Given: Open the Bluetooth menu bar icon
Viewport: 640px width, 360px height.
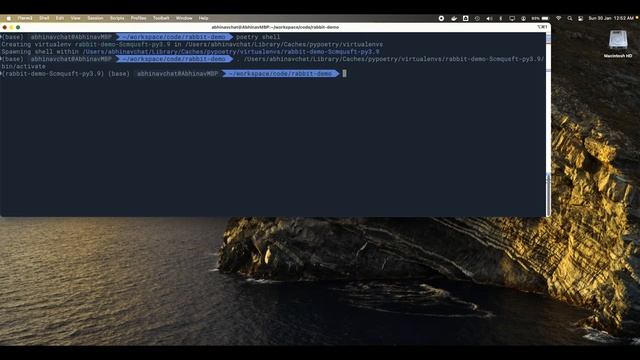Looking at the screenshot, I should click(x=500, y=18).
